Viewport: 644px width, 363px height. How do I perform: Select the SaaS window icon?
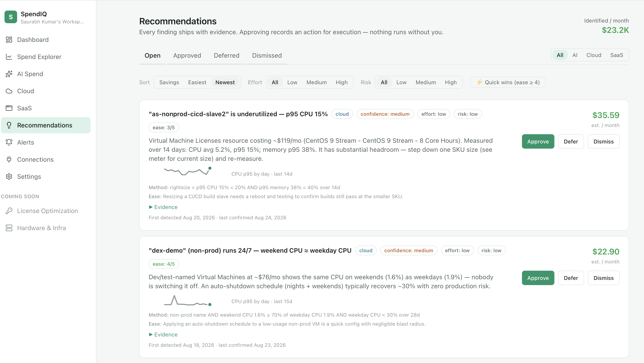point(9,108)
